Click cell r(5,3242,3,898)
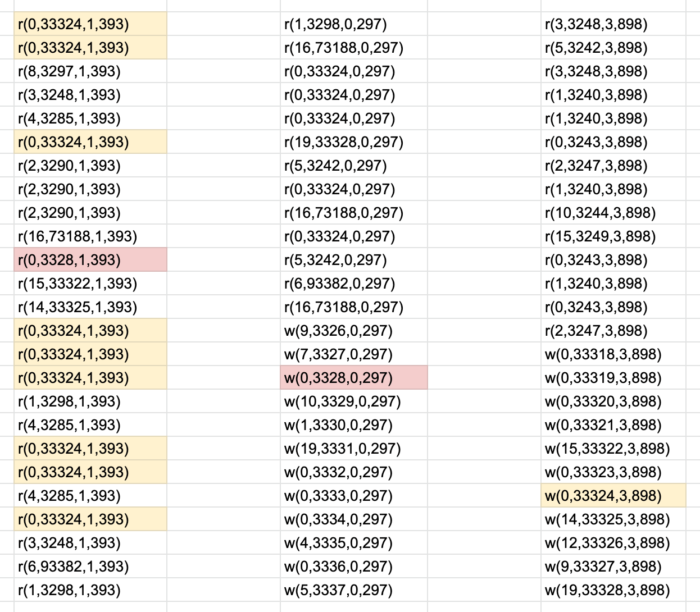Screen dimensions: 700x612 [x=613, y=48]
